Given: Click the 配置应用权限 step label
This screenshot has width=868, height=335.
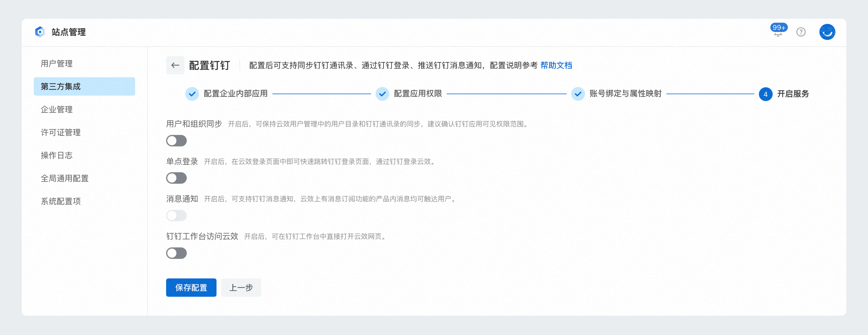Looking at the screenshot, I should 418,94.
